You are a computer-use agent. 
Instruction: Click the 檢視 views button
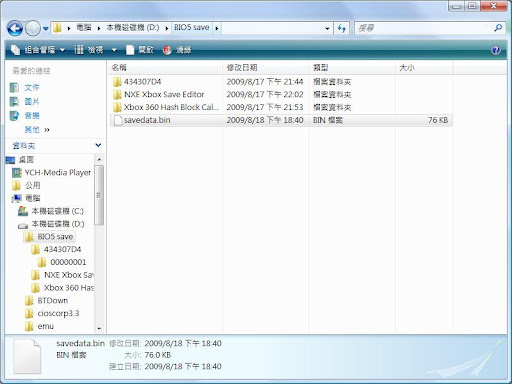pyautogui.click(x=89, y=50)
